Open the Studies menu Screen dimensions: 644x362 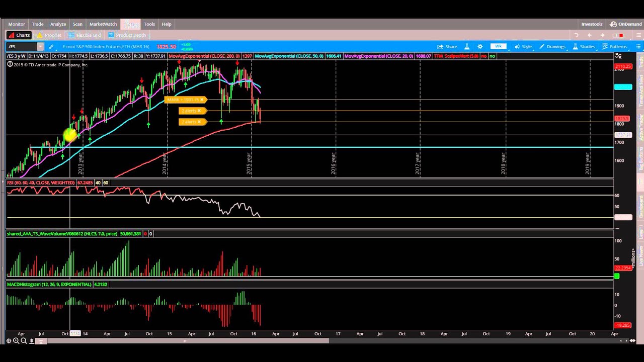pos(584,47)
